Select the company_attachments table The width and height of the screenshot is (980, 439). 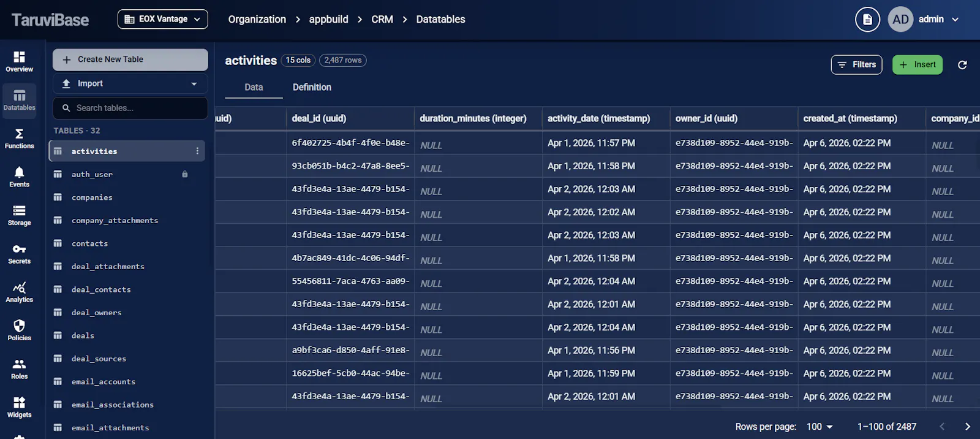pos(127,220)
